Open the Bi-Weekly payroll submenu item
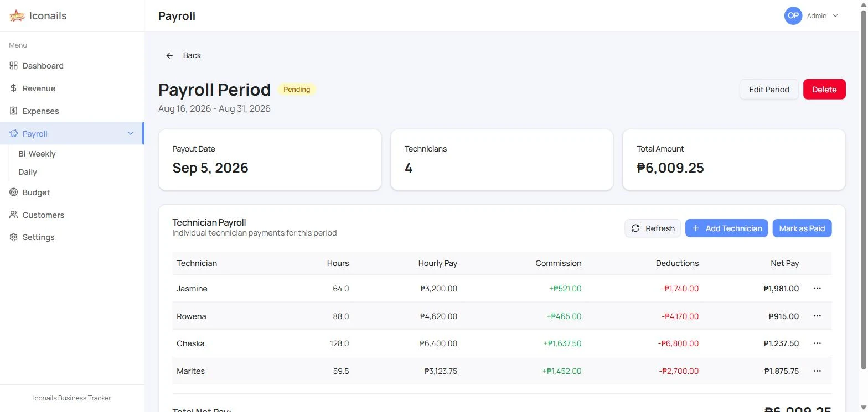The width and height of the screenshot is (868, 412). click(37, 154)
